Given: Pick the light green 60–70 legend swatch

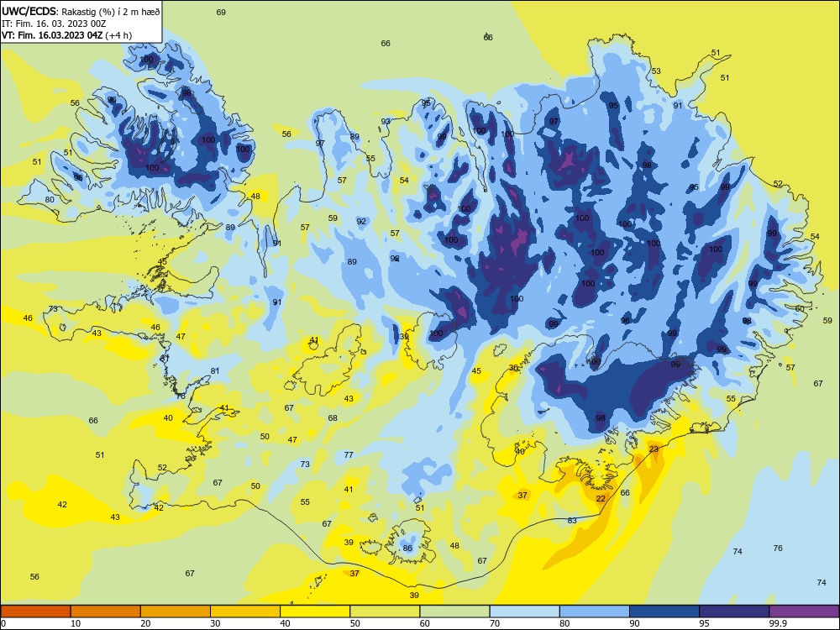Looking at the screenshot, I should [x=454, y=612].
